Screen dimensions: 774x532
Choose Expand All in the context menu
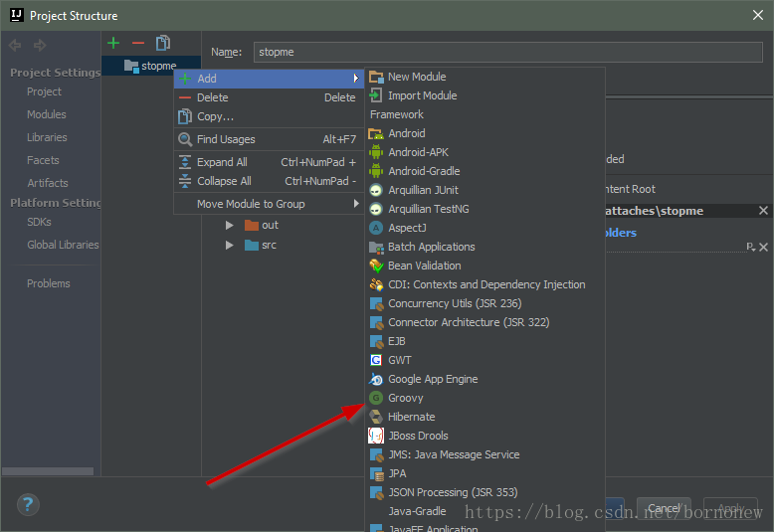tap(269, 162)
